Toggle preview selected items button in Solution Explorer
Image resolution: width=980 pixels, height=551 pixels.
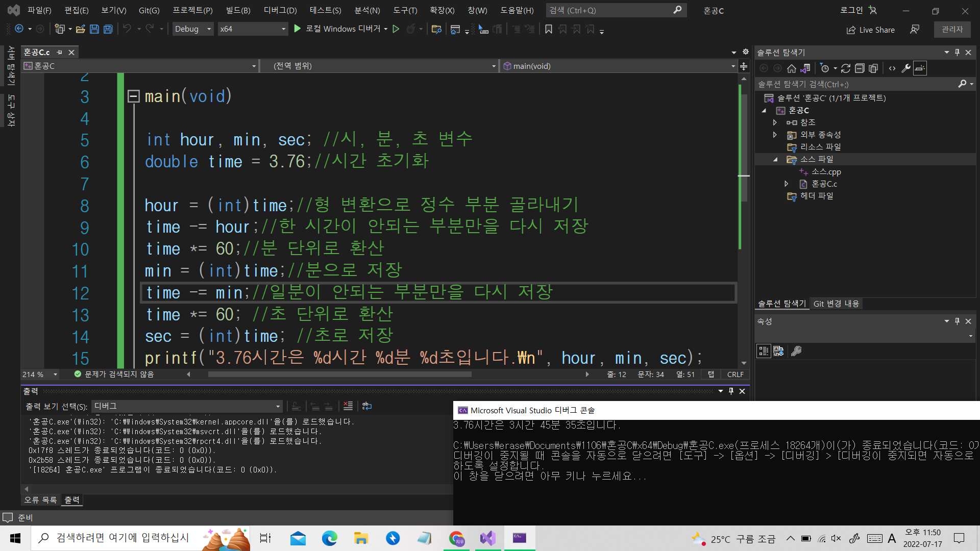tap(920, 68)
